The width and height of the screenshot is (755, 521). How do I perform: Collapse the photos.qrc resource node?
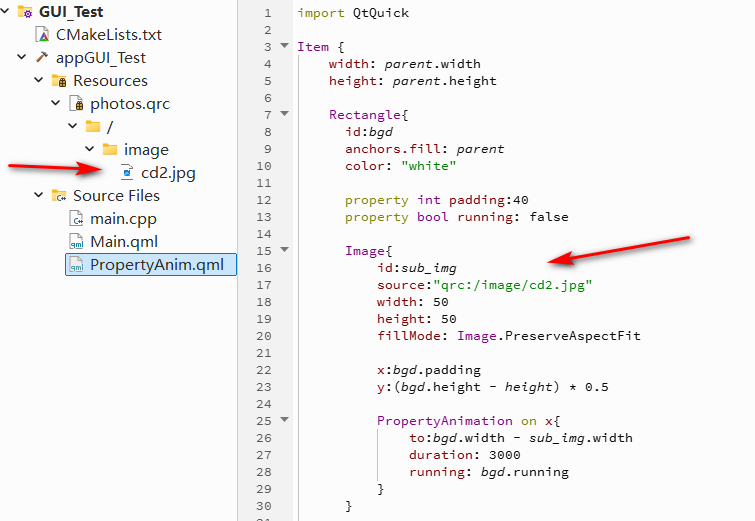coord(56,103)
